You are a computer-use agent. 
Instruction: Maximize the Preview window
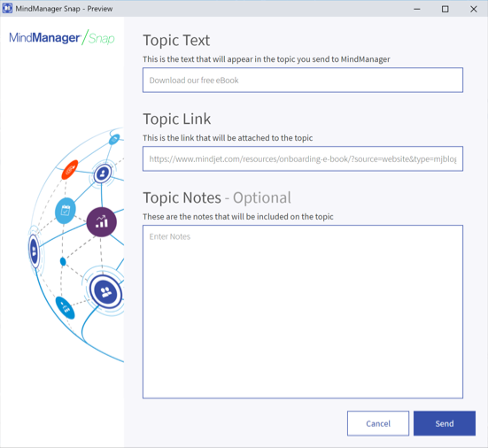pos(445,9)
